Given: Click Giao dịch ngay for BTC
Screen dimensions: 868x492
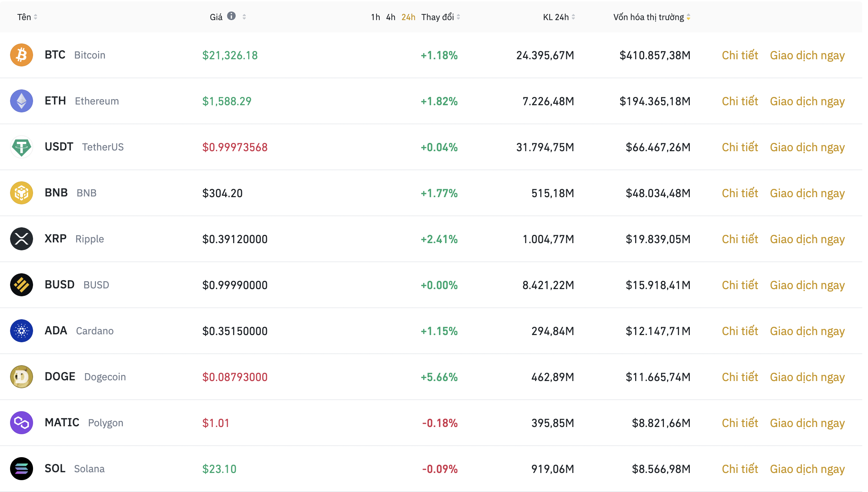Looking at the screenshot, I should (x=807, y=56).
